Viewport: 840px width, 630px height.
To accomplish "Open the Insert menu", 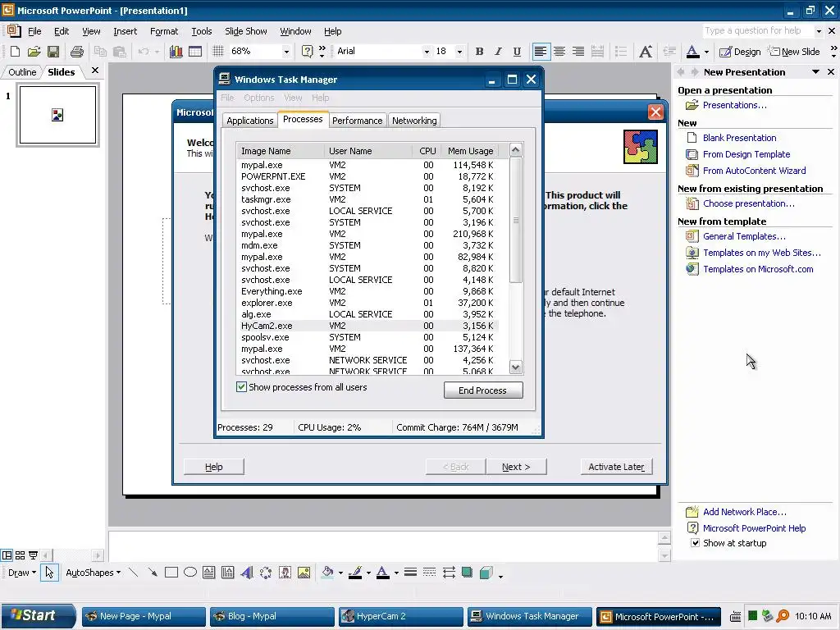I will pyautogui.click(x=125, y=31).
